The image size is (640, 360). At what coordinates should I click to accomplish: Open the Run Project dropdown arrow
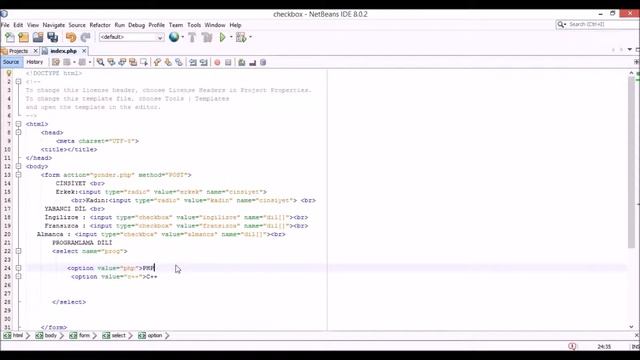231,37
